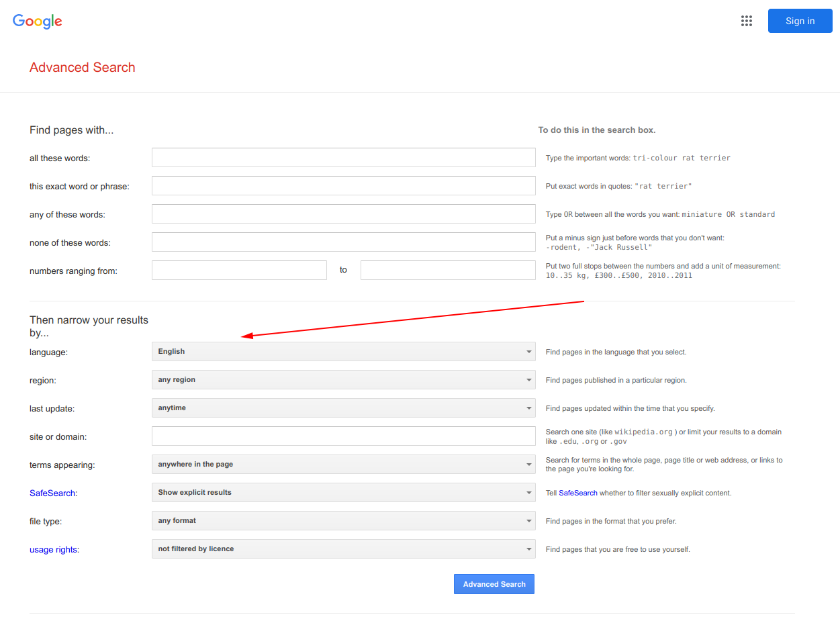Image resolution: width=840 pixels, height=621 pixels.
Task: Expand the last update dropdown showing anytime
Action: coord(344,408)
